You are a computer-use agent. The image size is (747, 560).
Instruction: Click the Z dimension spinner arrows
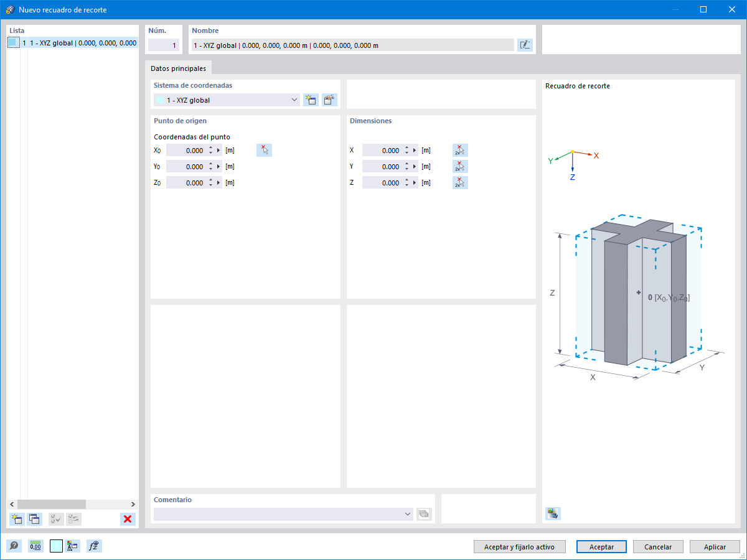(406, 182)
